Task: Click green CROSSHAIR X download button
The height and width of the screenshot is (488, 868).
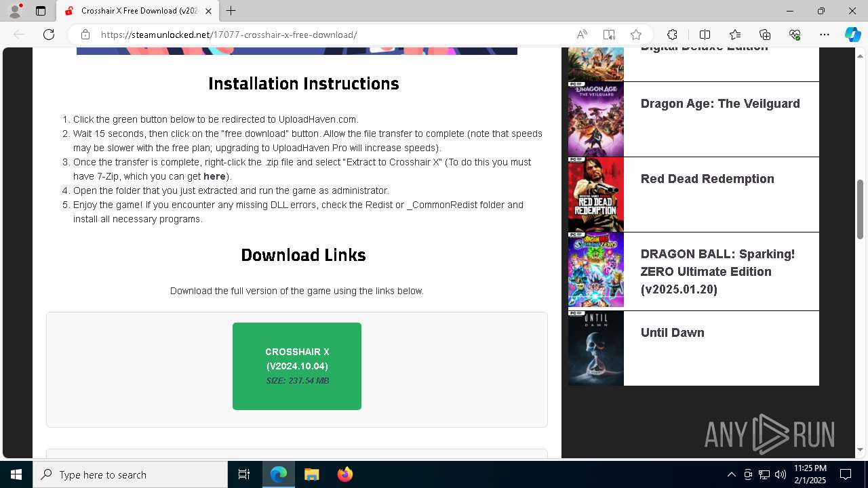Action: pyautogui.click(x=297, y=366)
